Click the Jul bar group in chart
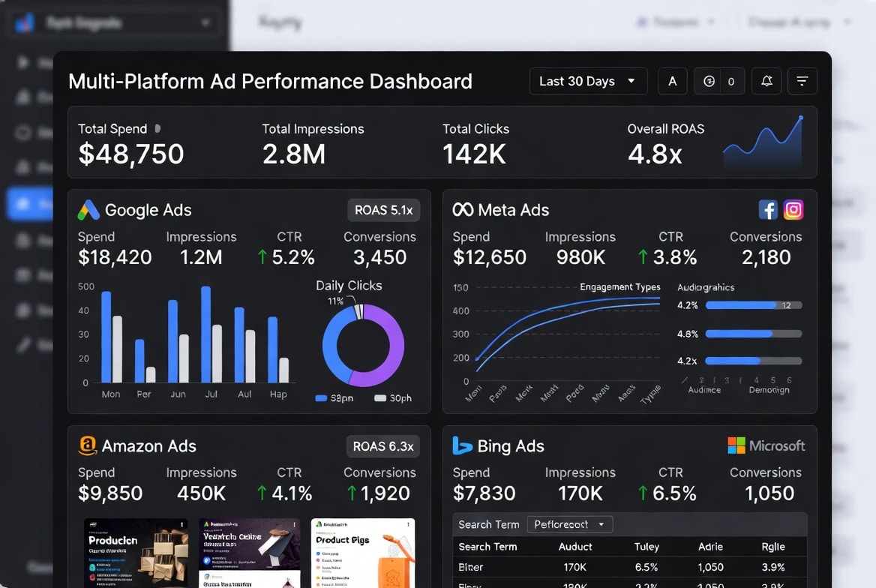Image resolution: width=876 pixels, height=588 pixels. pyautogui.click(x=211, y=334)
